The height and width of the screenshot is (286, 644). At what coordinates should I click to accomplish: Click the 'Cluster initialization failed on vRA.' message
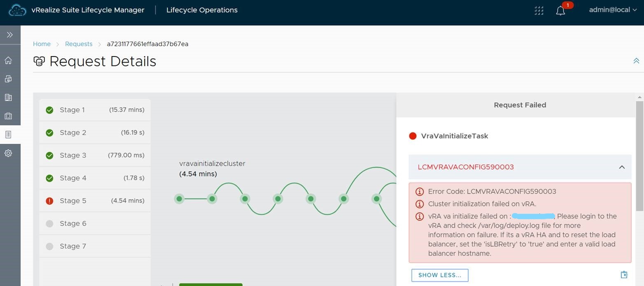point(482,204)
